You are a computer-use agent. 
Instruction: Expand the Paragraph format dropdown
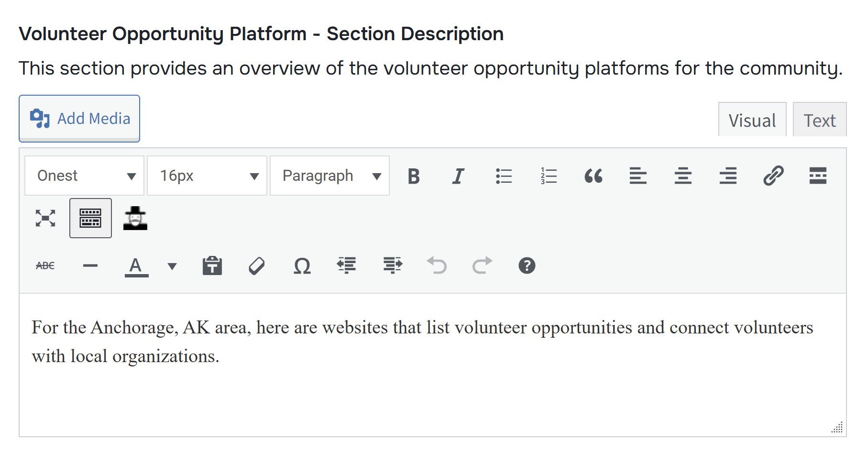(330, 176)
